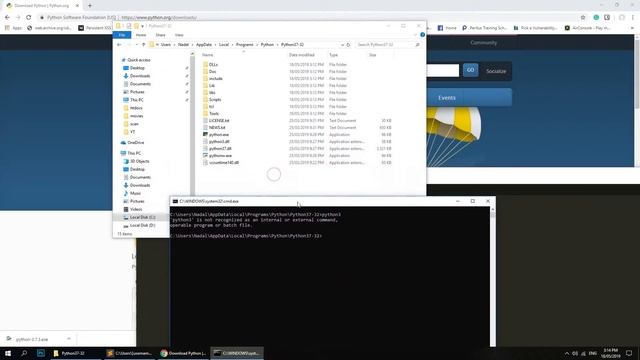
Task: Open Explorer File tab
Action: [122, 35]
